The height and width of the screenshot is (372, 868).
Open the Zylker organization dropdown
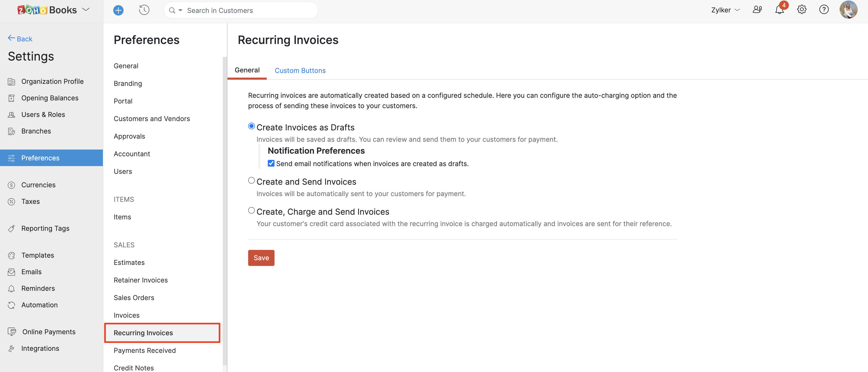pyautogui.click(x=725, y=10)
